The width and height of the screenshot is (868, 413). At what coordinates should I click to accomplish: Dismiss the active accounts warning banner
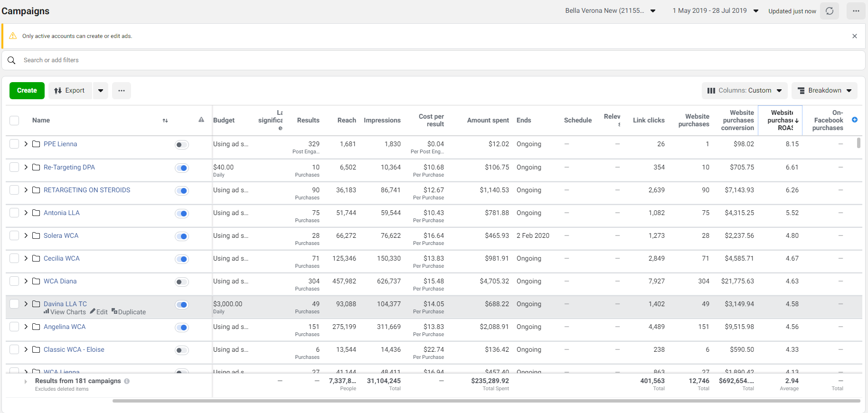tap(855, 36)
